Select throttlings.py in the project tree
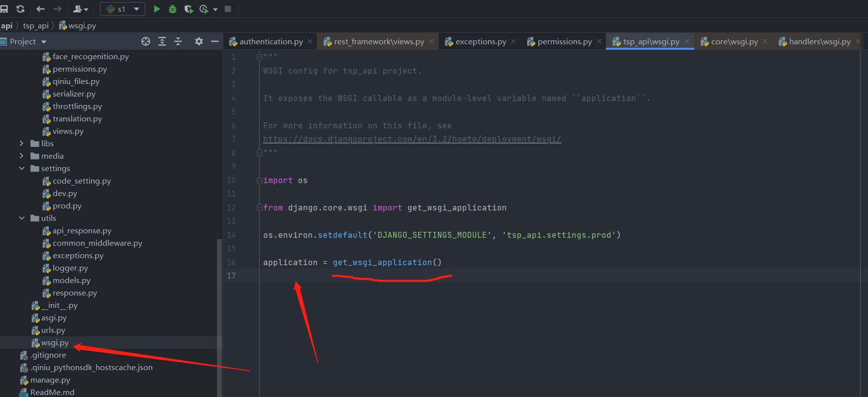This screenshot has height=397, width=868. pos(77,106)
